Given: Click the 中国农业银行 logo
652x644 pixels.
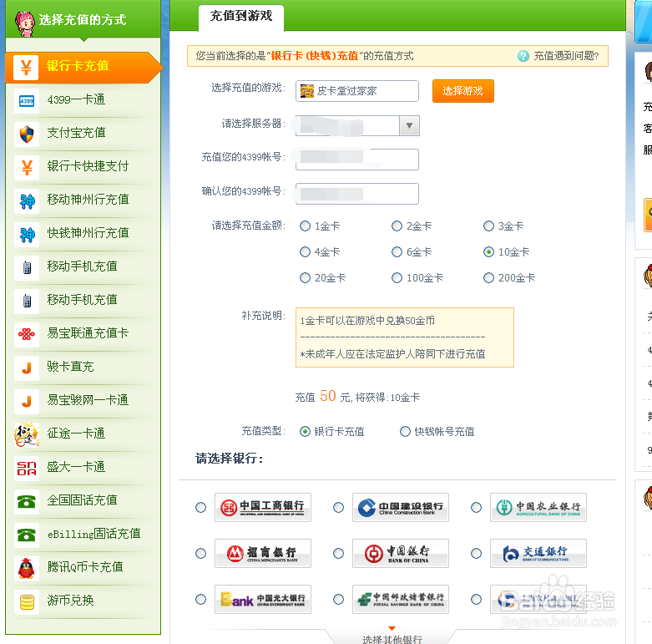Looking at the screenshot, I should (538, 507).
